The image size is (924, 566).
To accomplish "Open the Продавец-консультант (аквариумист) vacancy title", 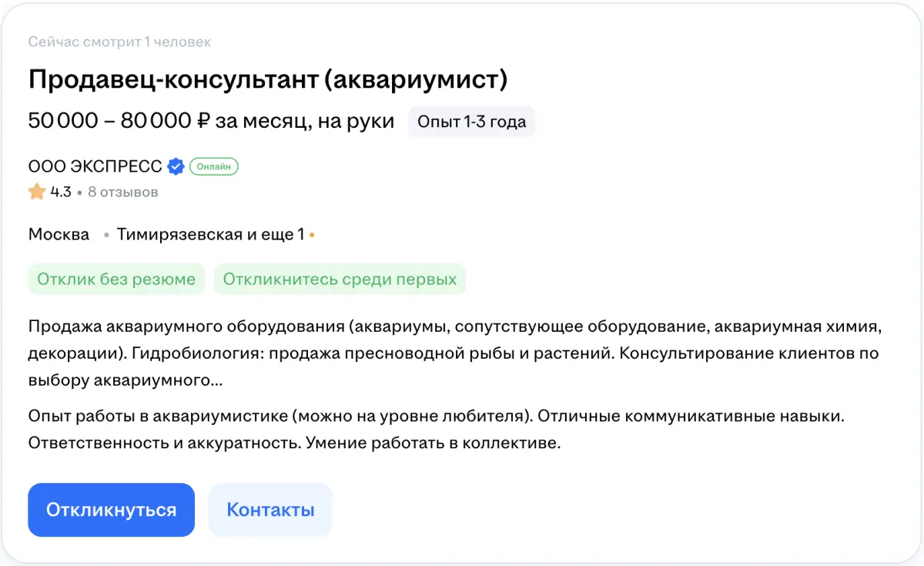I will [267, 79].
